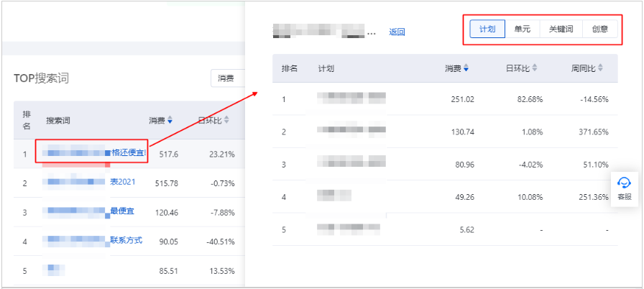Sort right panel by 消费 arrow icon

(466, 68)
